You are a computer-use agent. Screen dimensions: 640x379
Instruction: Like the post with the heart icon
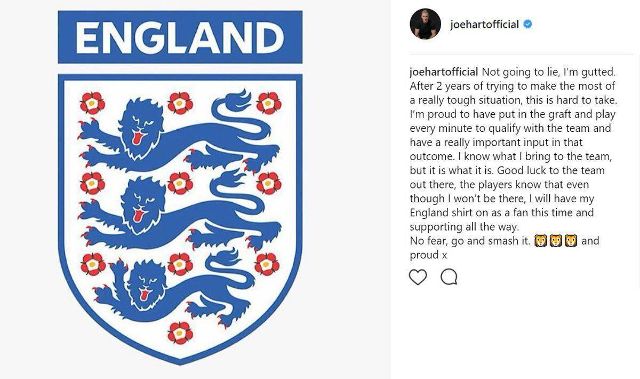click(418, 277)
